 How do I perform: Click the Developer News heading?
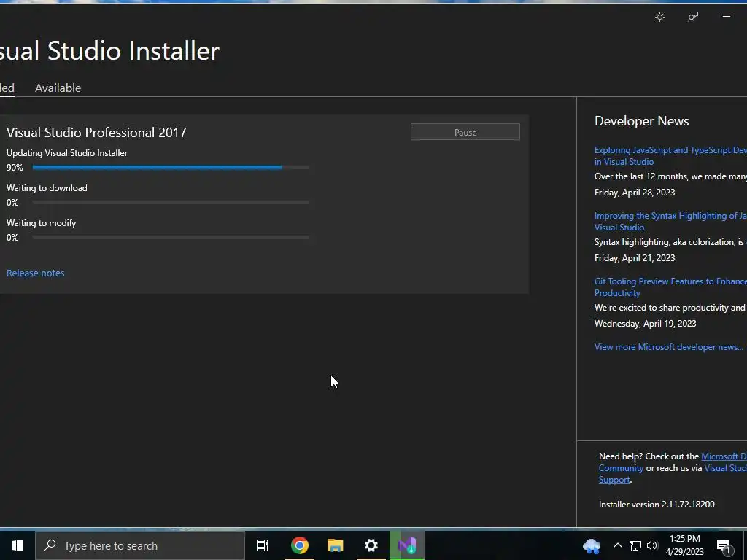[642, 121]
